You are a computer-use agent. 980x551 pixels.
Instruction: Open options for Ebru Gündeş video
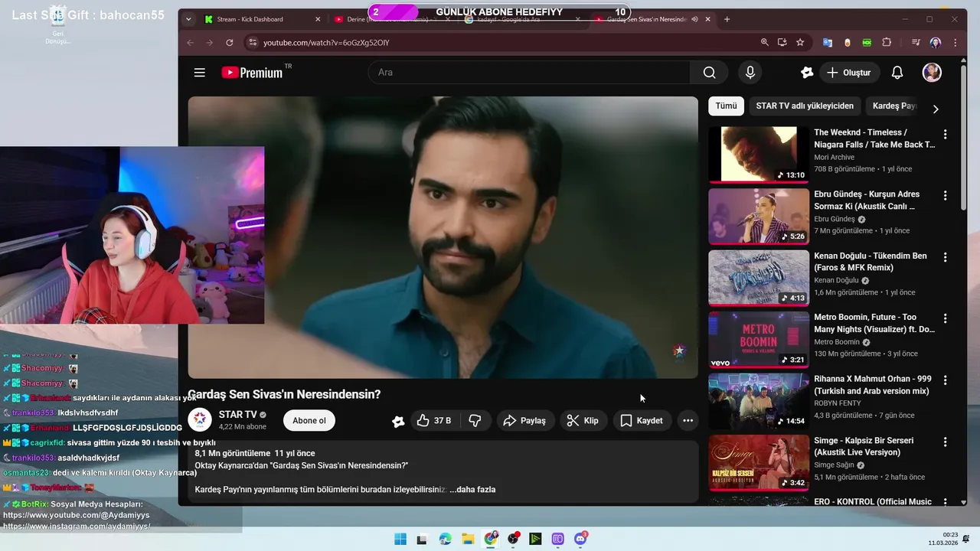(945, 196)
